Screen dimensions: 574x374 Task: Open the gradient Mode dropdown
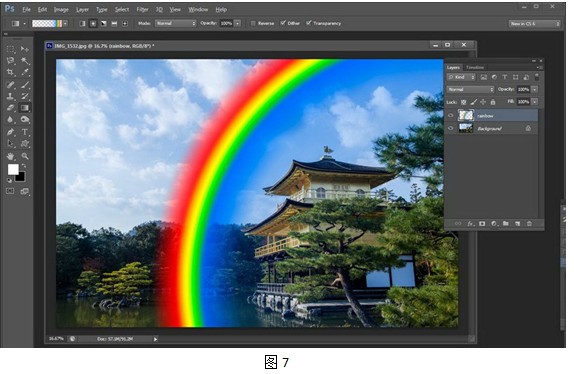tap(176, 23)
